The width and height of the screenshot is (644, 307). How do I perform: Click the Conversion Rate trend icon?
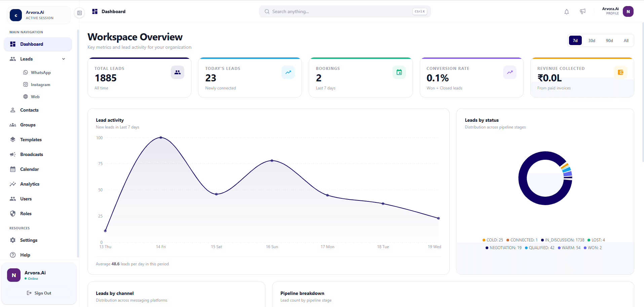pyautogui.click(x=510, y=72)
